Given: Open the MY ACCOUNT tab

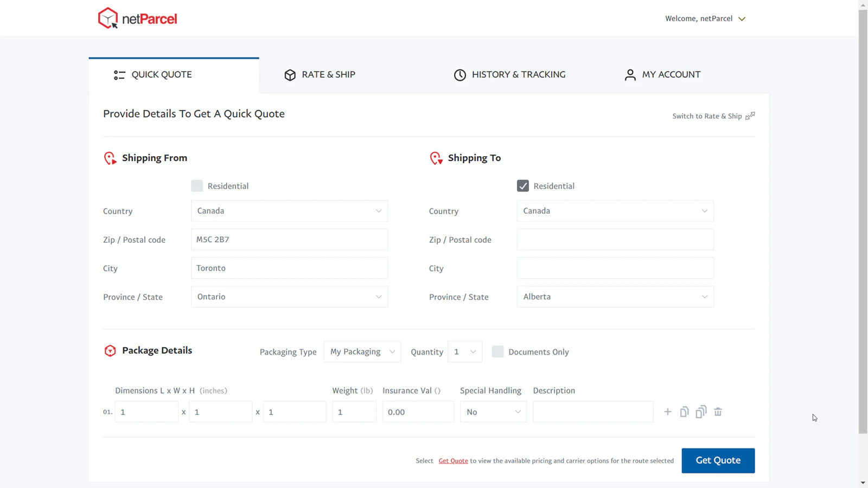Looking at the screenshot, I should pos(662,74).
